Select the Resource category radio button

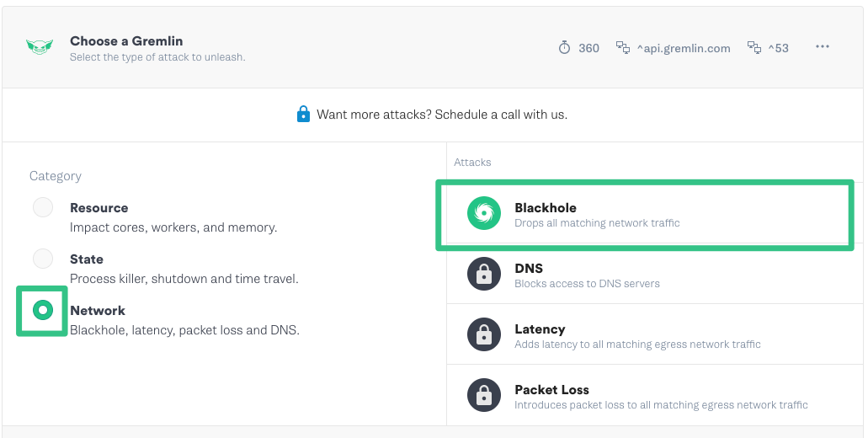tap(43, 207)
